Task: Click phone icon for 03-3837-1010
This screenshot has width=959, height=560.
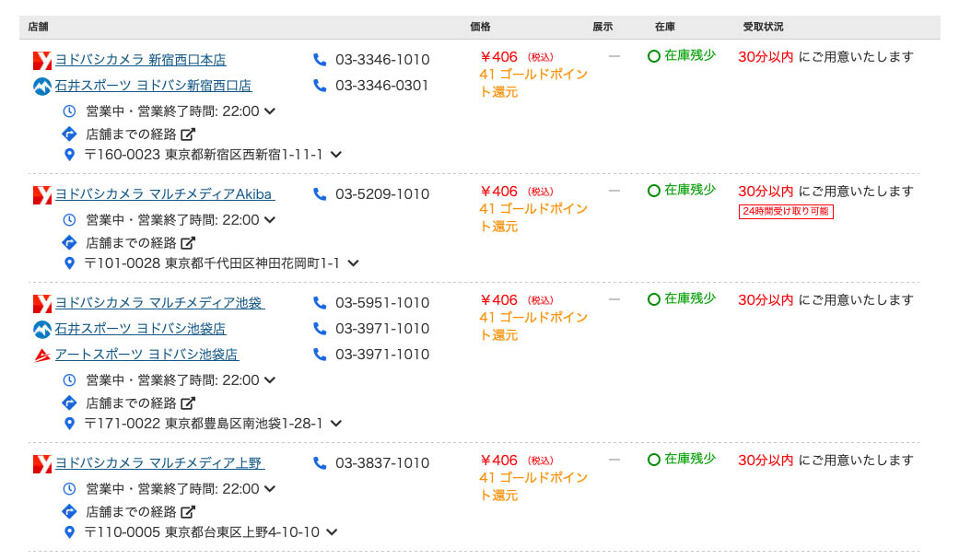Action: coord(320,462)
